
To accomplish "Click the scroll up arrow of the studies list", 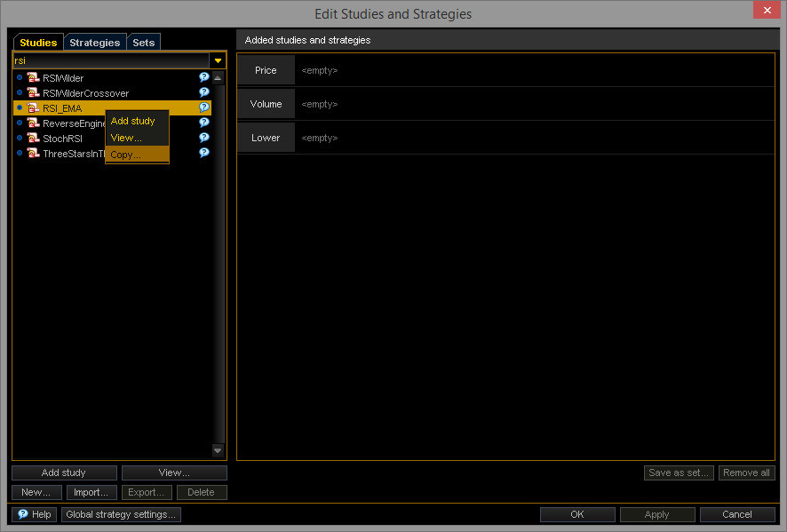I will (218, 78).
